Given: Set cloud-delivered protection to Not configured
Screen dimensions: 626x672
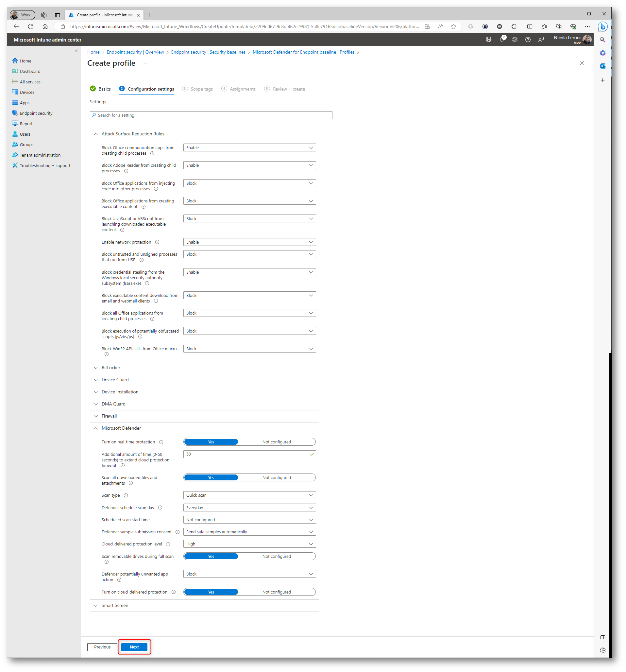Looking at the screenshot, I should click(x=276, y=592).
